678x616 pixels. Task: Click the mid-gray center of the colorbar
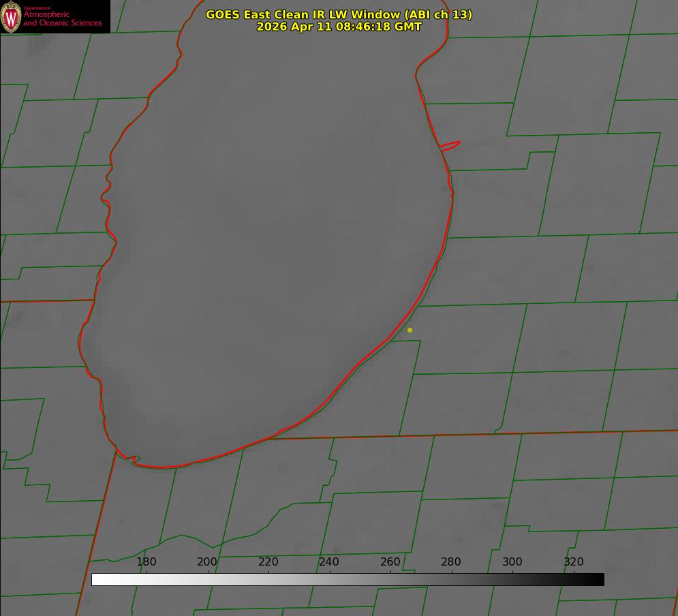pyautogui.click(x=348, y=580)
